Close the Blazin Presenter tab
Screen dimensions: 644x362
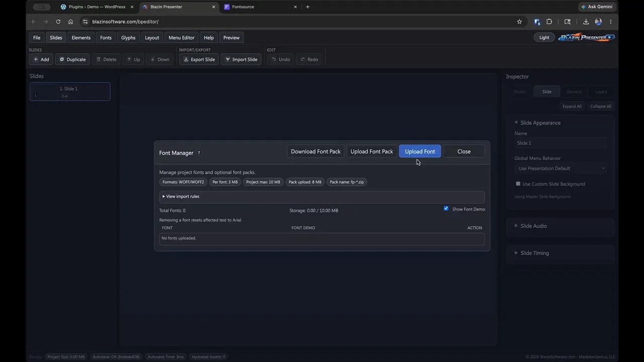pyautogui.click(x=213, y=7)
